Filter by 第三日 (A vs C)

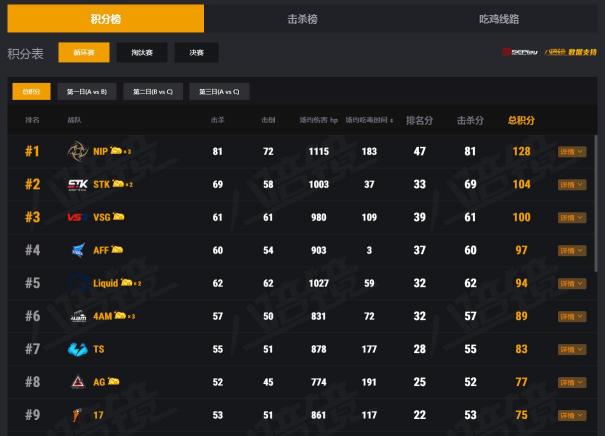pyautogui.click(x=219, y=91)
